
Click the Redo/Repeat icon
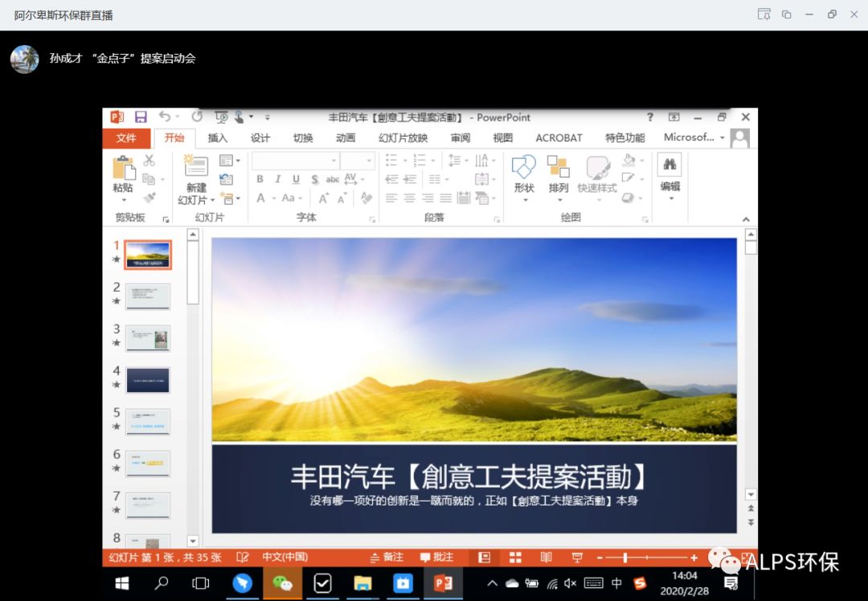197,117
